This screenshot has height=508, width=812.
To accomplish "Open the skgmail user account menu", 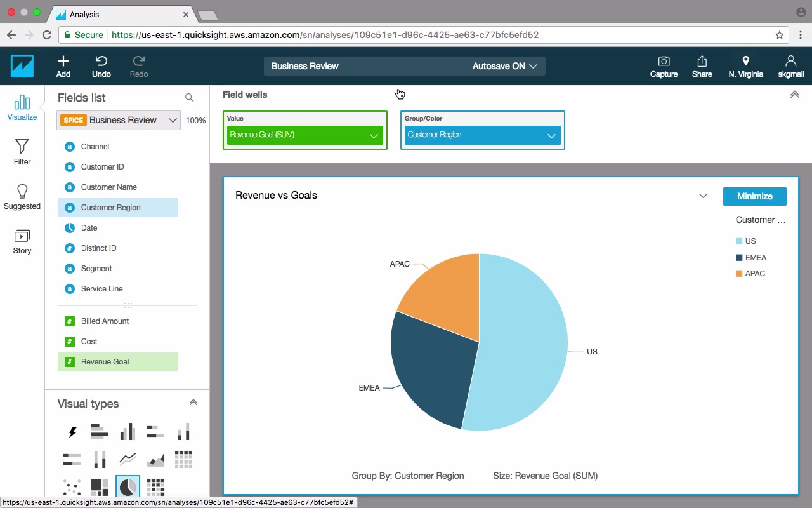I will click(x=791, y=66).
